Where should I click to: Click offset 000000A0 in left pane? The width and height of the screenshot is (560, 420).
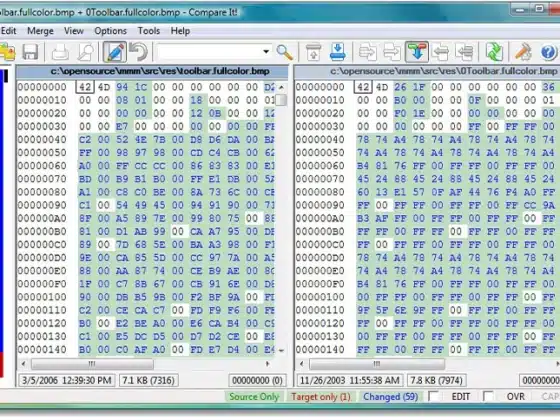[x=42, y=218]
